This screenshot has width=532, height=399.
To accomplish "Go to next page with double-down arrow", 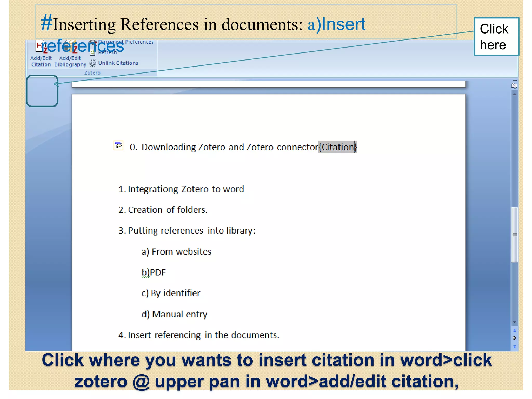I will coord(514,347).
